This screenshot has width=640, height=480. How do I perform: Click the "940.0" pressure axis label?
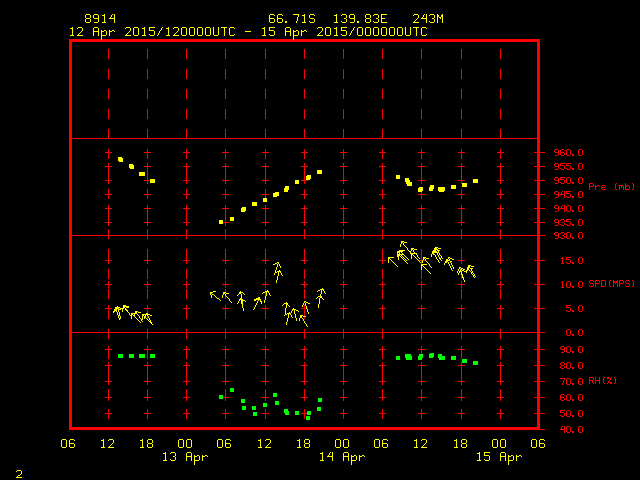(x=569, y=209)
